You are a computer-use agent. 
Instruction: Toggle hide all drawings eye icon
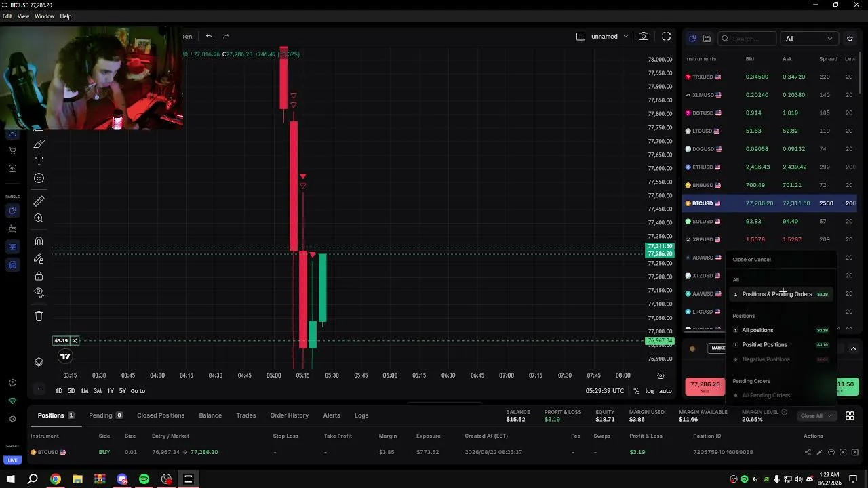39,293
